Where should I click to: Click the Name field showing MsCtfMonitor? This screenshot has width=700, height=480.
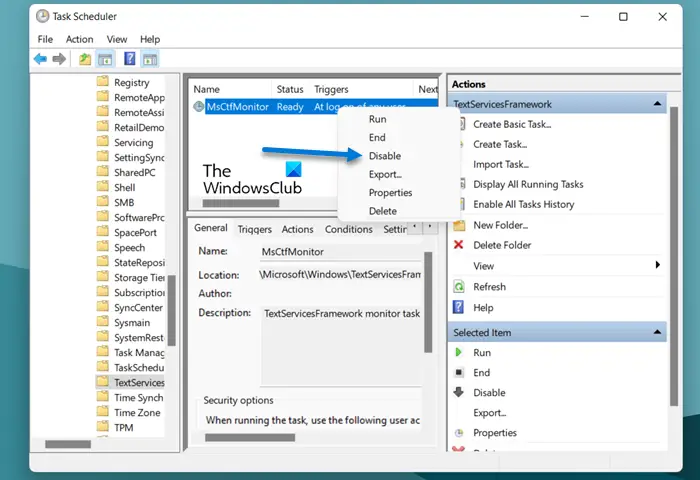tap(341, 252)
